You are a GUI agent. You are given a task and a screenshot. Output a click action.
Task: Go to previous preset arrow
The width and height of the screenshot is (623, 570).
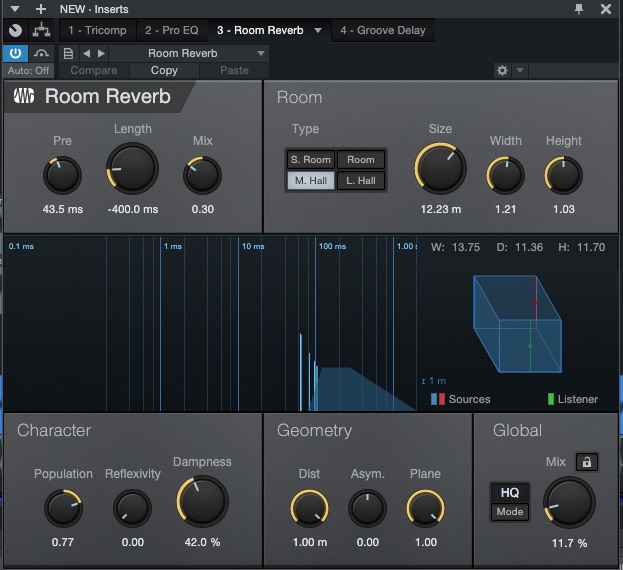pyautogui.click(x=87, y=53)
